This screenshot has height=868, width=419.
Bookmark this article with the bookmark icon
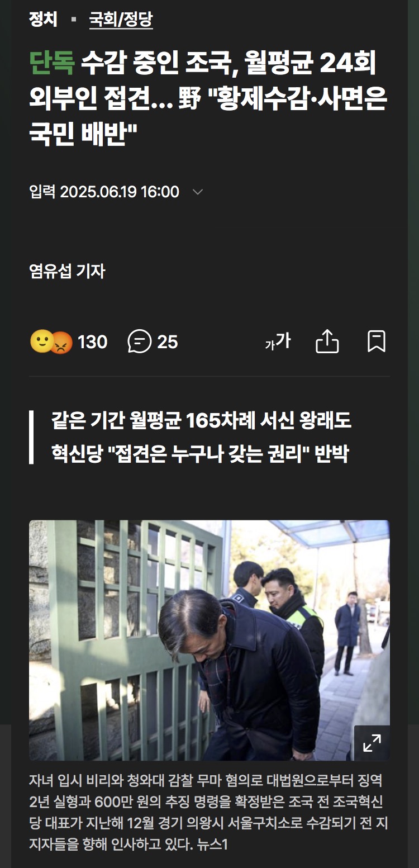click(x=377, y=341)
